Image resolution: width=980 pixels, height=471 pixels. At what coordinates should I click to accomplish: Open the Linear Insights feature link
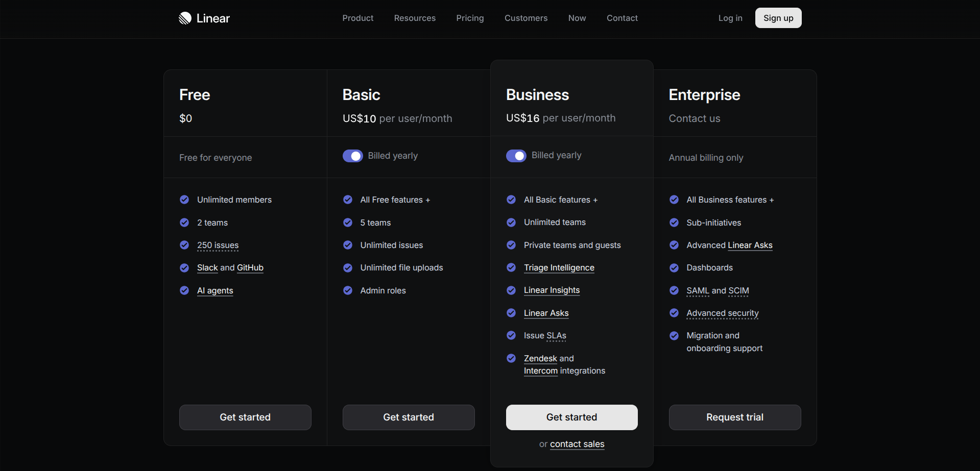pyautogui.click(x=552, y=290)
